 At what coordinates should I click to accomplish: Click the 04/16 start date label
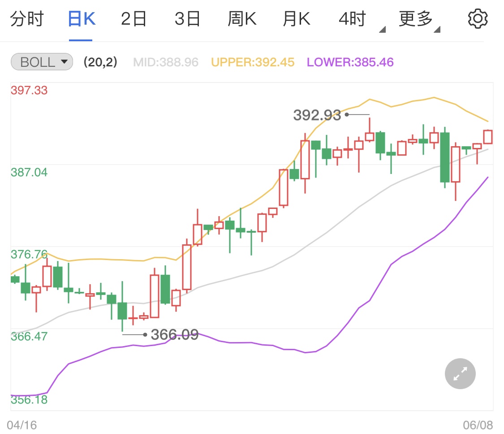tap(22, 425)
